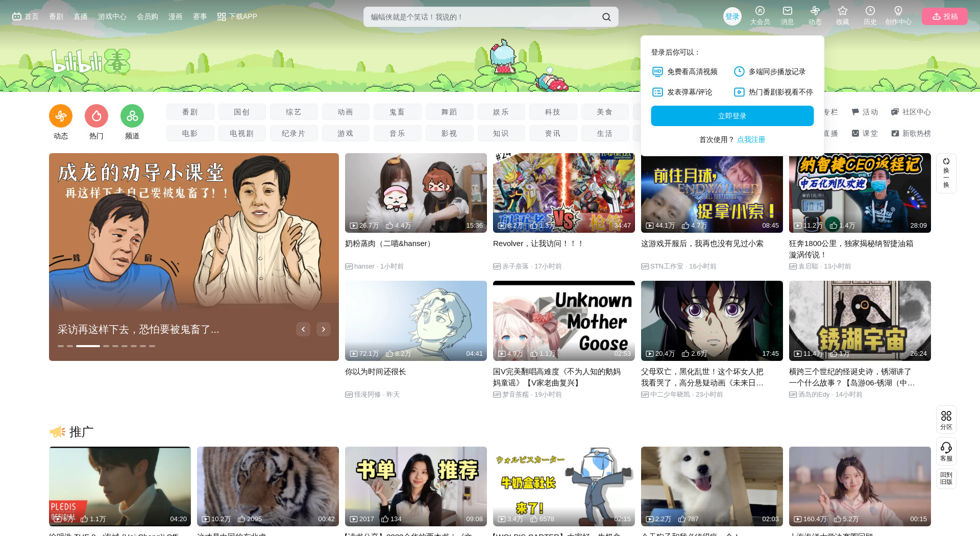Open the orange 动态 round icon
This screenshot has height=536, width=980.
click(x=61, y=116)
